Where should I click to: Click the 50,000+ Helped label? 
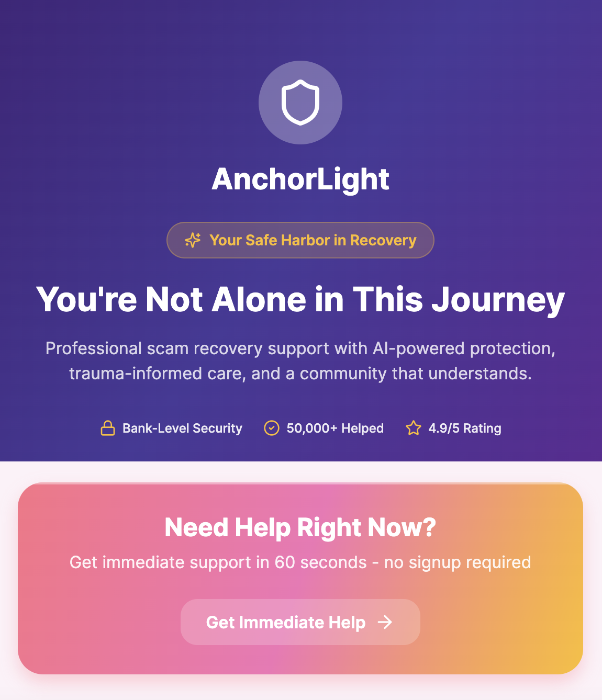click(x=335, y=428)
